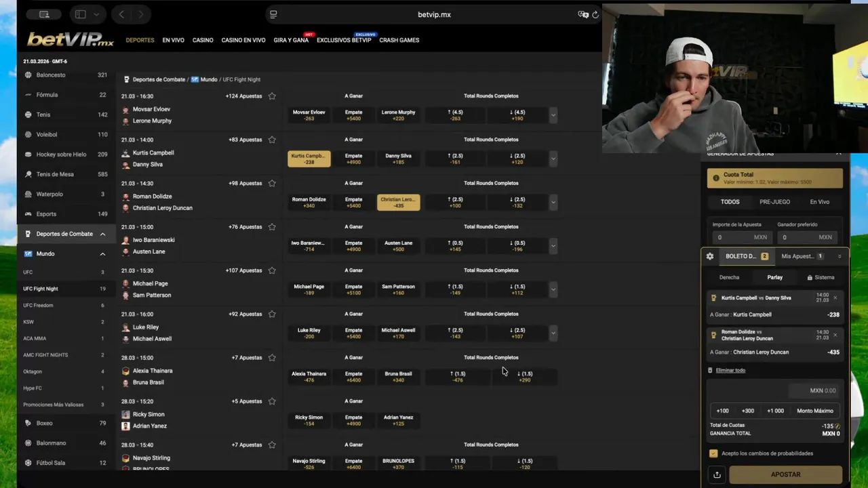Click the Monto Máximo button
The width and height of the screenshot is (868, 488).
815,411
